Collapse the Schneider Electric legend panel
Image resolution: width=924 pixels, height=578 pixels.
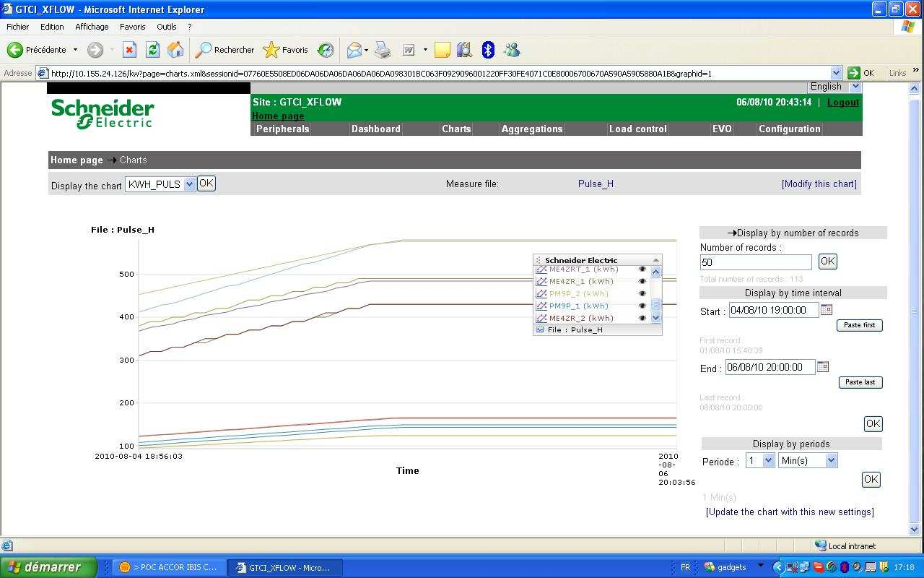(655, 260)
